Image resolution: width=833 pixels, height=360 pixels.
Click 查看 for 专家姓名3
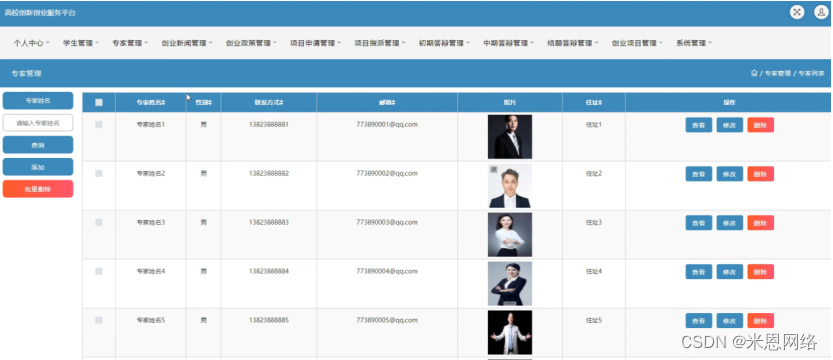point(699,222)
